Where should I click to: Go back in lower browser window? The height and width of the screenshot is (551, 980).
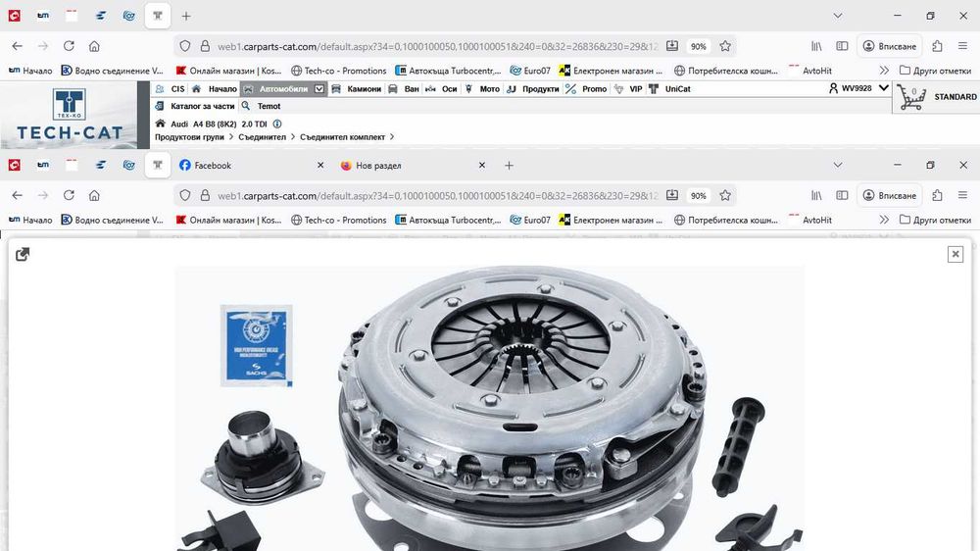[x=17, y=195]
